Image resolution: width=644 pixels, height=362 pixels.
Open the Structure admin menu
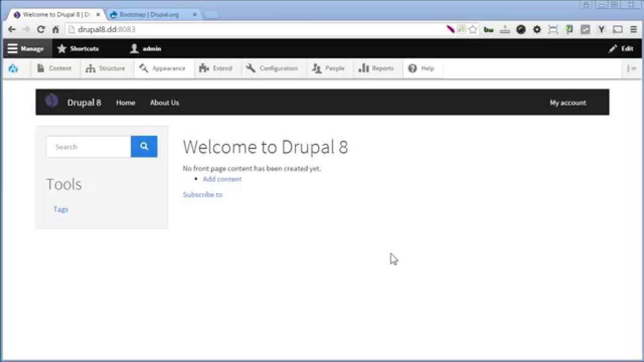coord(105,68)
